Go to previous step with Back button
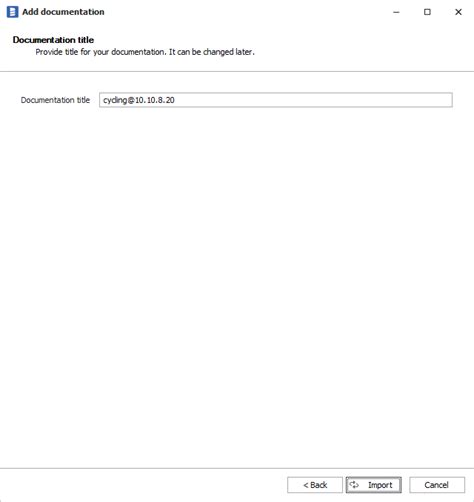The width and height of the screenshot is (474, 502). (x=315, y=485)
